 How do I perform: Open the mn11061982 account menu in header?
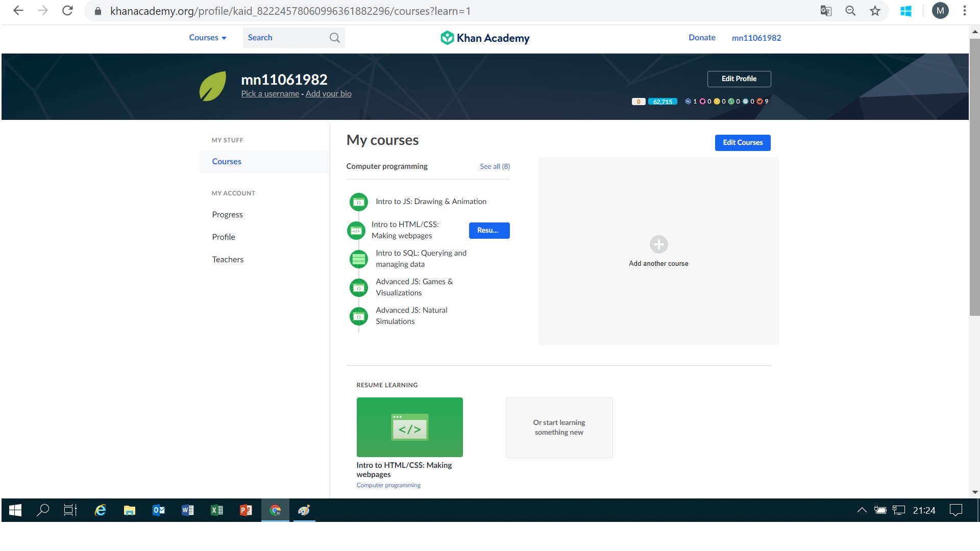(x=756, y=38)
